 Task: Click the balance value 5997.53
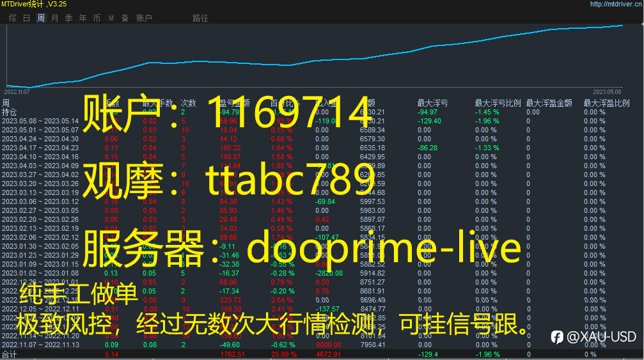tap(372, 201)
